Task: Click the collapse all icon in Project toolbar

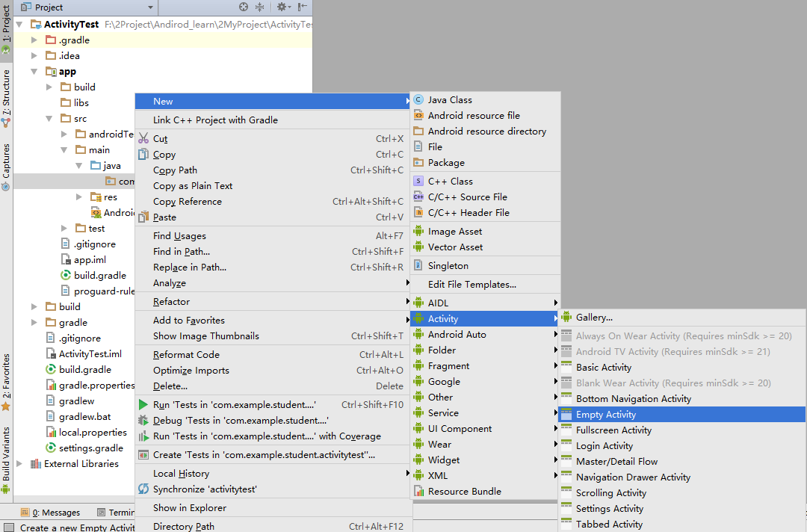Action: coord(260,7)
